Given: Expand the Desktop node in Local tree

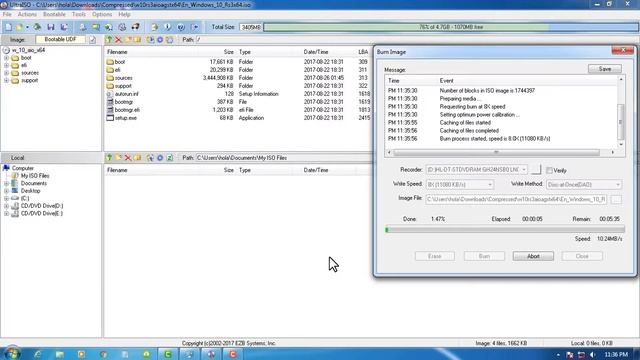Looking at the screenshot, I should [x=7, y=191].
